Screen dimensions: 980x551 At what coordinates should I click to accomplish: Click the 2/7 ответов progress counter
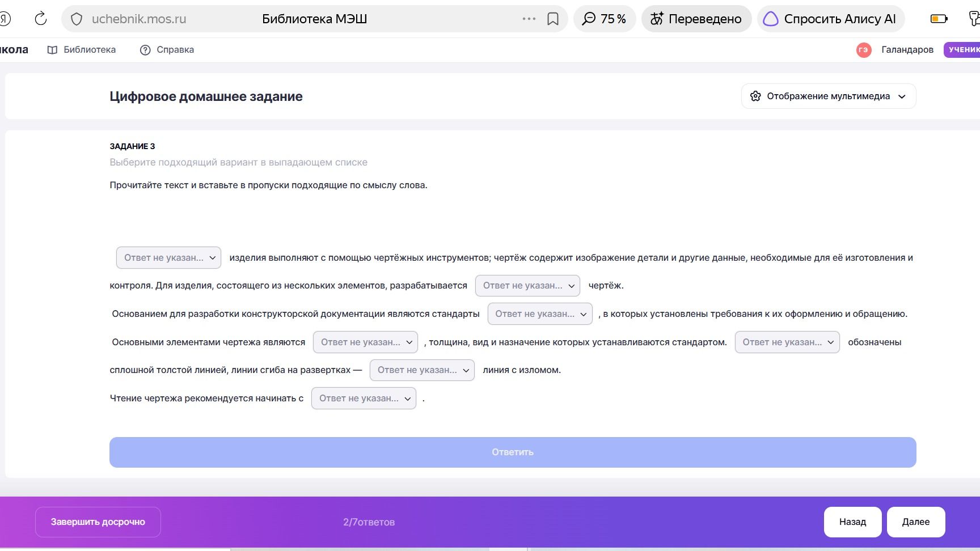point(369,522)
